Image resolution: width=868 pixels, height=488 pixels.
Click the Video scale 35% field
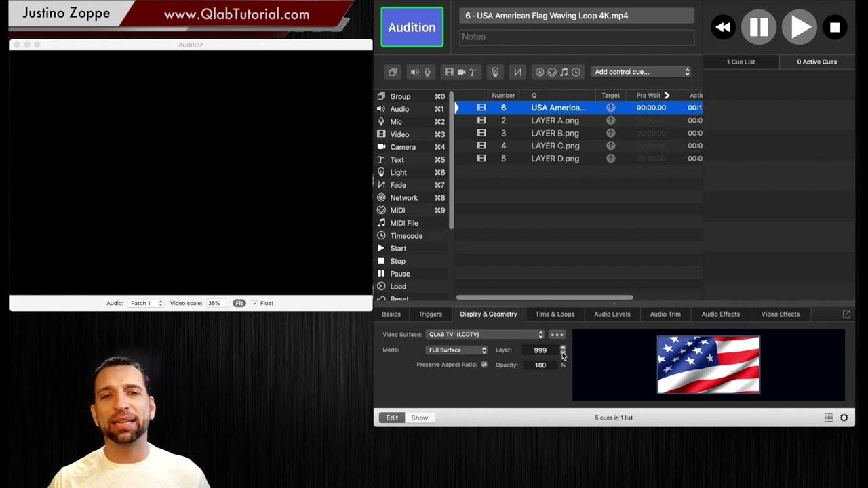[216, 303]
